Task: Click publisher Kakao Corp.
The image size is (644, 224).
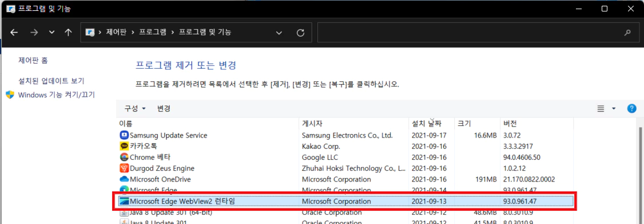Action: point(321,146)
